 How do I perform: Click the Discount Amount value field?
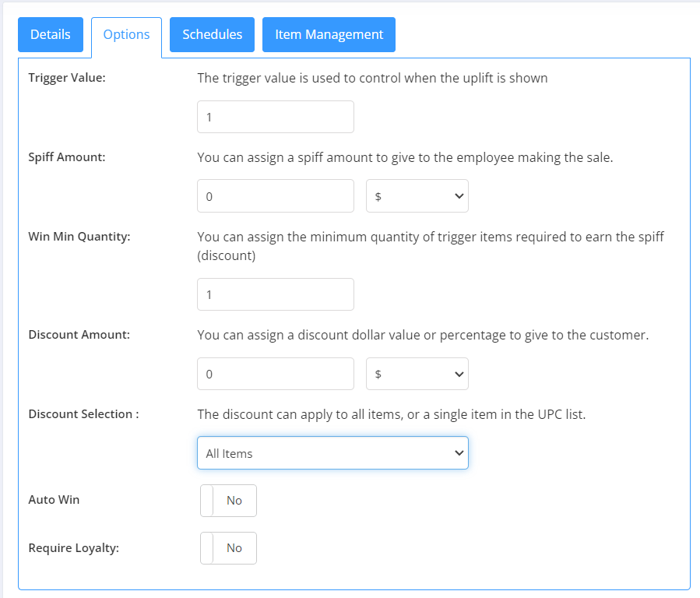point(276,374)
